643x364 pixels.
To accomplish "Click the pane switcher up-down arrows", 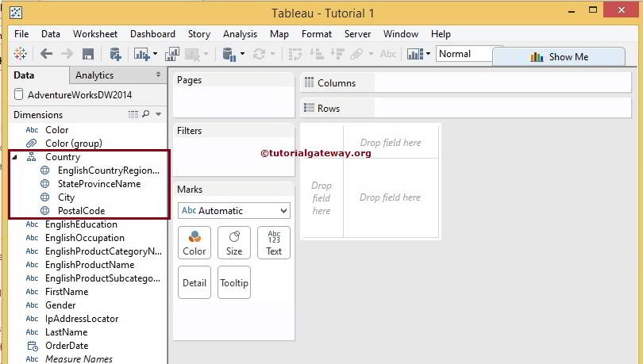I will coord(158,75).
